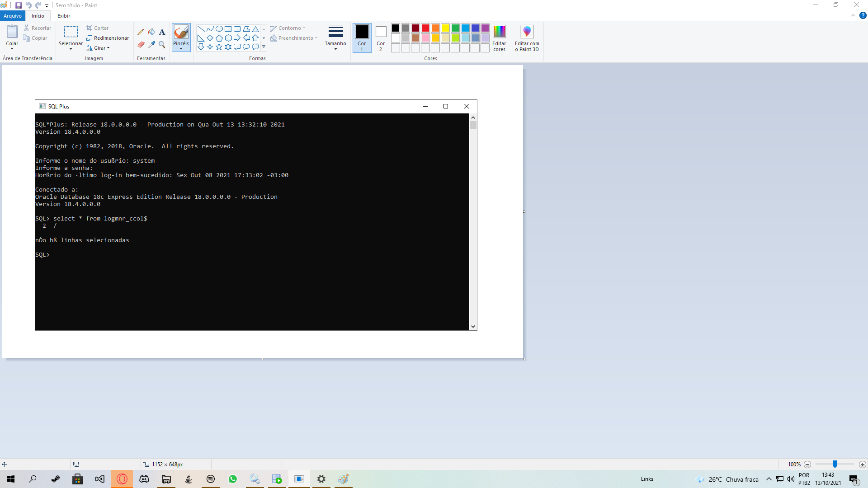Expand the Selecionar dropdown arrow
The height and width of the screenshot is (488, 868).
pyautogui.click(x=71, y=49)
